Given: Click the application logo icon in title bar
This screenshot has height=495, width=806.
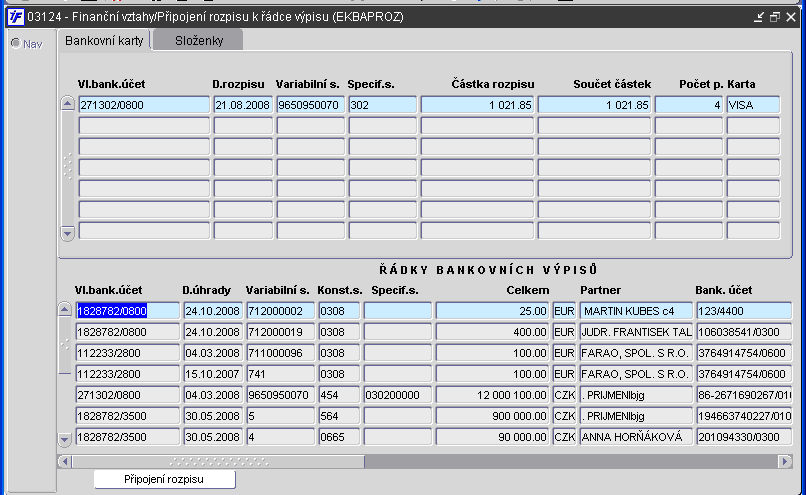Looking at the screenshot, I should coord(16,17).
